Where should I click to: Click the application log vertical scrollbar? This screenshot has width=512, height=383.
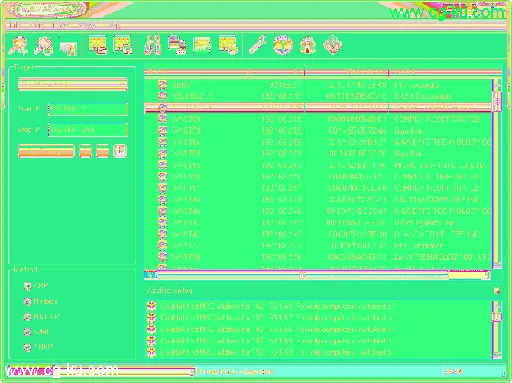497,329
